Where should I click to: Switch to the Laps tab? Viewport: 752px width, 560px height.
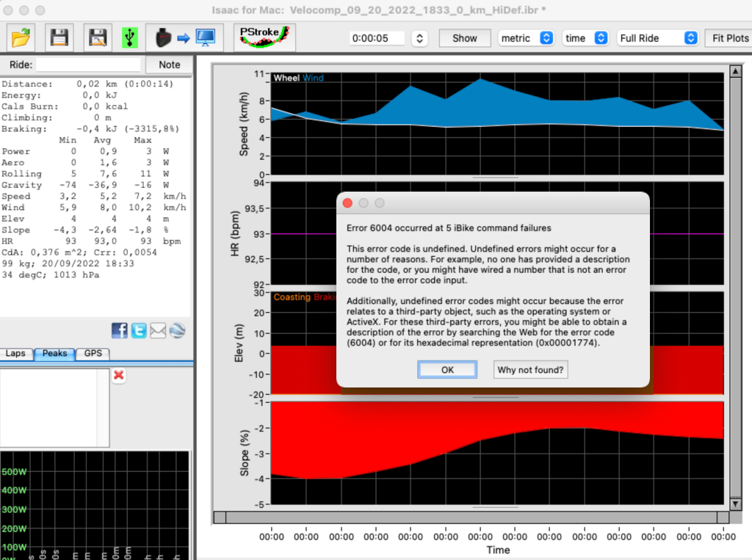coord(16,353)
